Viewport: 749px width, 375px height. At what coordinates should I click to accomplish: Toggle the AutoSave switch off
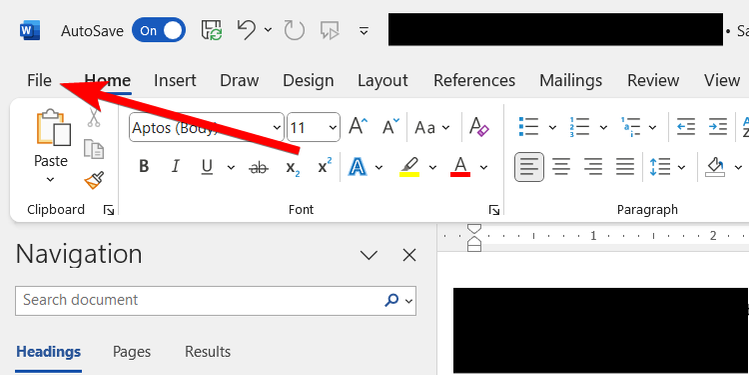pos(159,31)
